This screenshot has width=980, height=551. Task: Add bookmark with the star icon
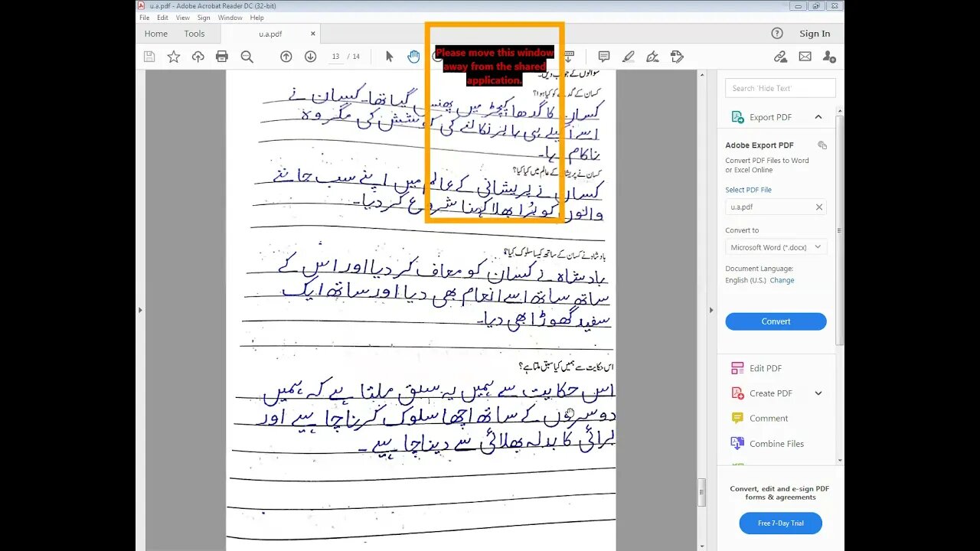tap(174, 57)
